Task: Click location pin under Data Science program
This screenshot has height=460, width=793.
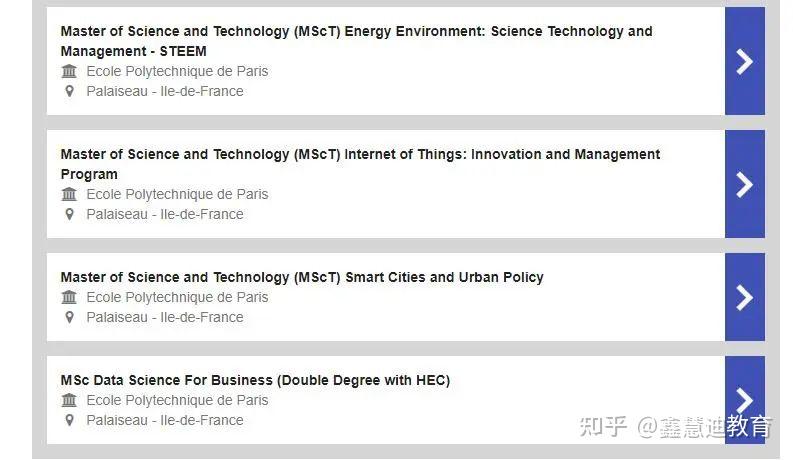Action: click(x=69, y=421)
